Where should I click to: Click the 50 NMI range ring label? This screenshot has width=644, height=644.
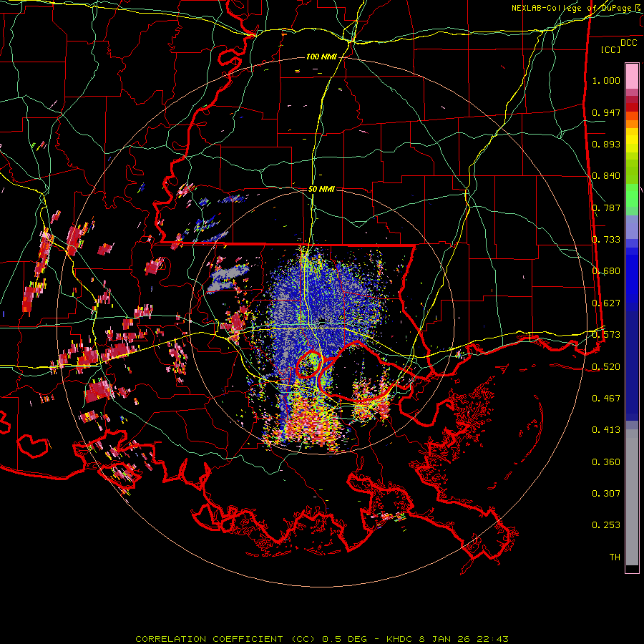pyautogui.click(x=321, y=190)
